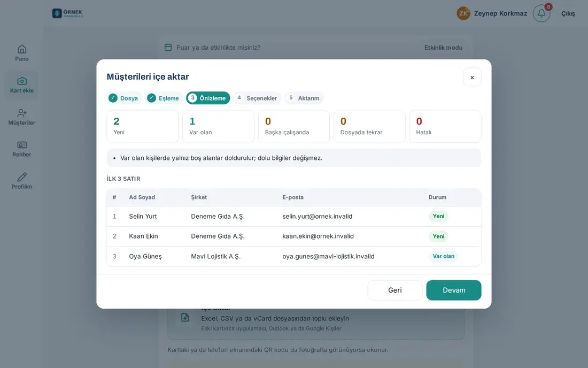
Task: Open the Profilim pencil icon
Action: pyautogui.click(x=22, y=177)
